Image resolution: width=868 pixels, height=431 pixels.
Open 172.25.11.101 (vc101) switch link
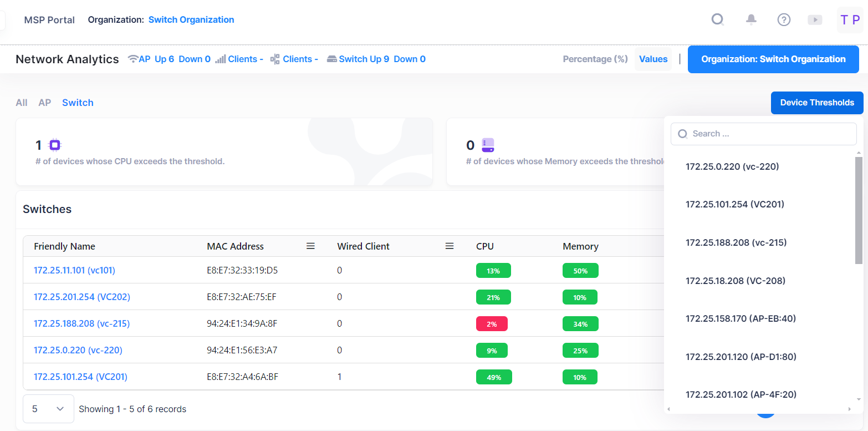[74, 270]
